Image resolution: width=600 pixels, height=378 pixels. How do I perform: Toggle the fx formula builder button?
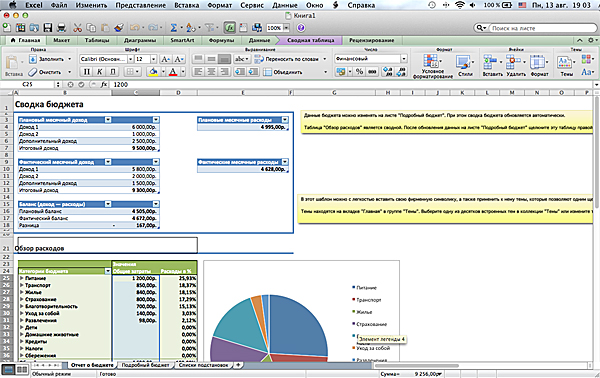click(230, 28)
